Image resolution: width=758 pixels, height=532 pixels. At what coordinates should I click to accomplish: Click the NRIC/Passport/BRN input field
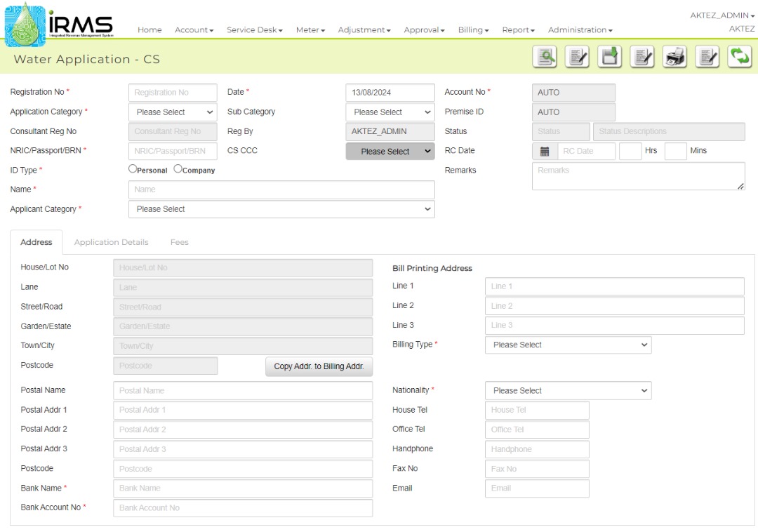(173, 151)
